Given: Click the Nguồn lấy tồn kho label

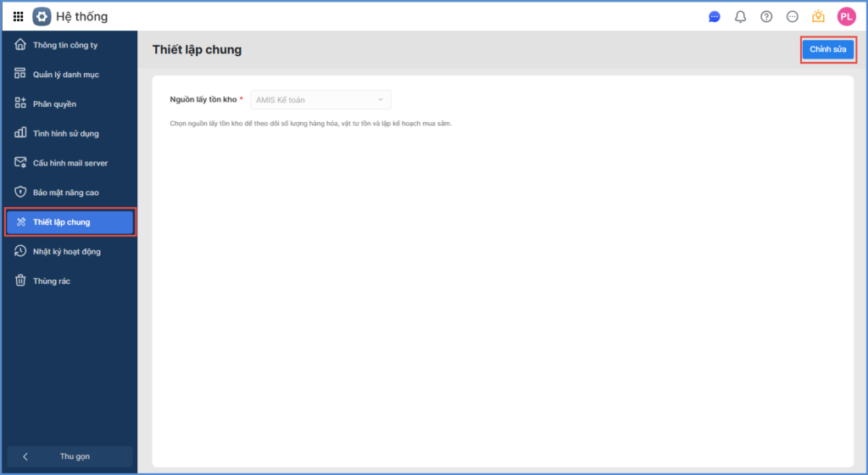Looking at the screenshot, I should [203, 99].
